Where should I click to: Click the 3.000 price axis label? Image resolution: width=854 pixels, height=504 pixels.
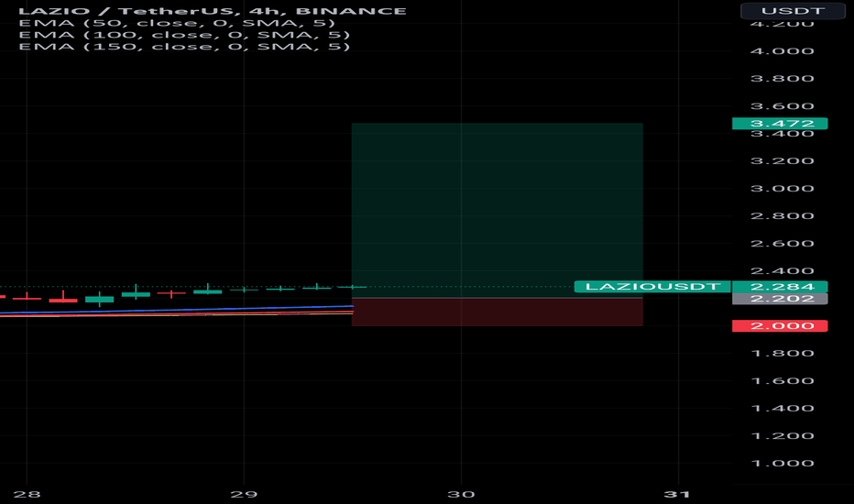click(783, 189)
